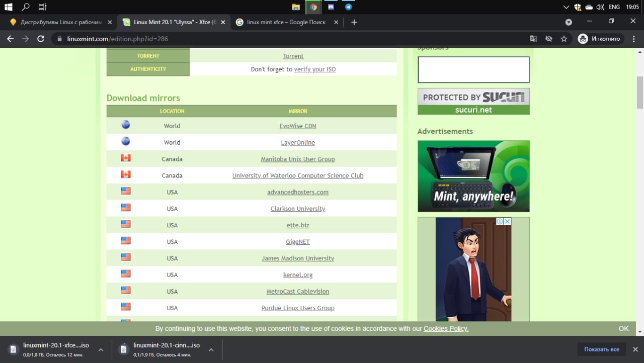Open advancedhosters.com mirror

(x=298, y=192)
